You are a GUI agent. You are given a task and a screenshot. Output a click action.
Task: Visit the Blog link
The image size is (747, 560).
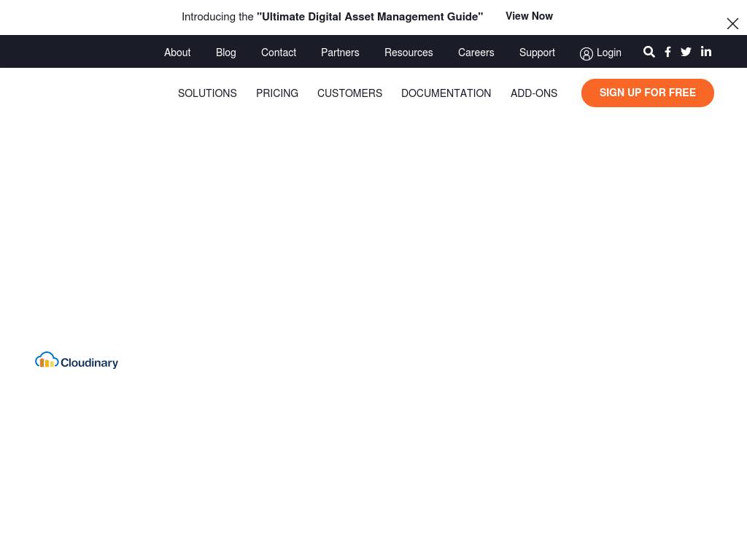(225, 52)
